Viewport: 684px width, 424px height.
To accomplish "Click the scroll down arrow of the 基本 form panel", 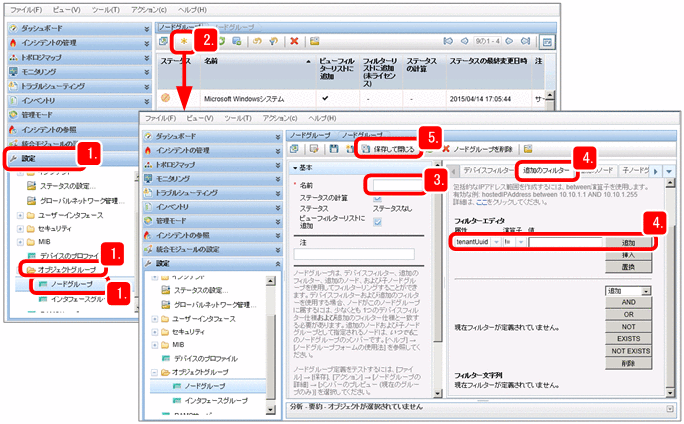I will pos(437,393).
